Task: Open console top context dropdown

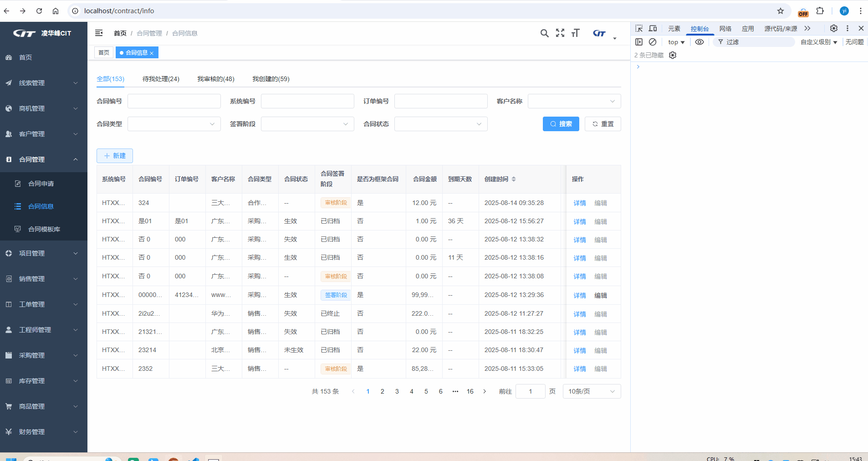Action: pyautogui.click(x=676, y=42)
